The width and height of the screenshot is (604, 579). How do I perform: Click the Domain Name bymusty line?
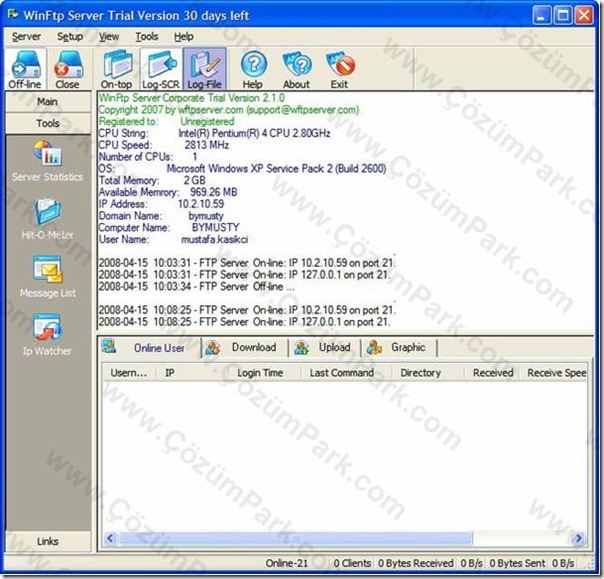tap(161, 216)
